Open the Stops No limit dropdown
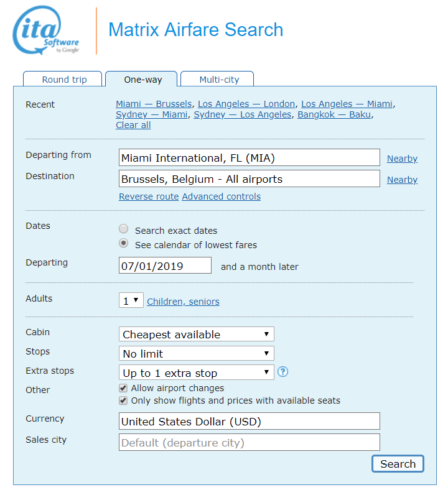448x500 pixels. pos(196,353)
